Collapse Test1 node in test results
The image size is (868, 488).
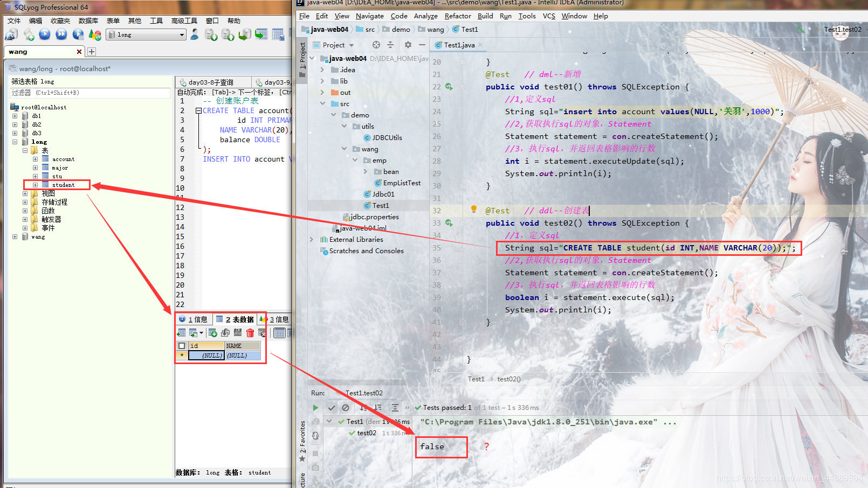[x=329, y=421]
